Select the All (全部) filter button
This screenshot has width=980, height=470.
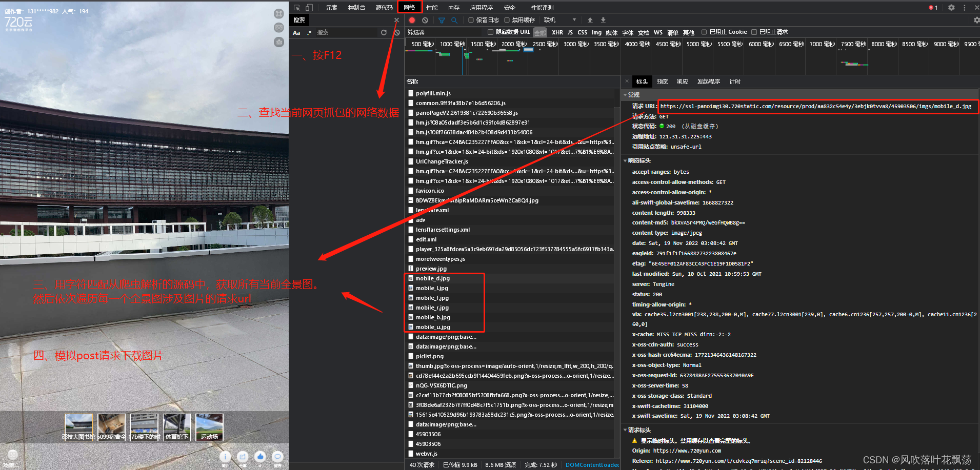[x=539, y=33]
